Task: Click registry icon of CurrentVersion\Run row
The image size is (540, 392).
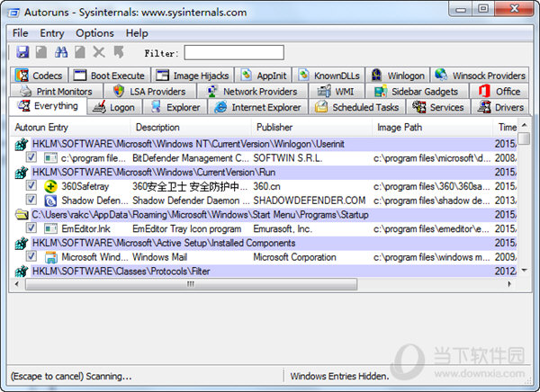Action: (x=22, y=173)
